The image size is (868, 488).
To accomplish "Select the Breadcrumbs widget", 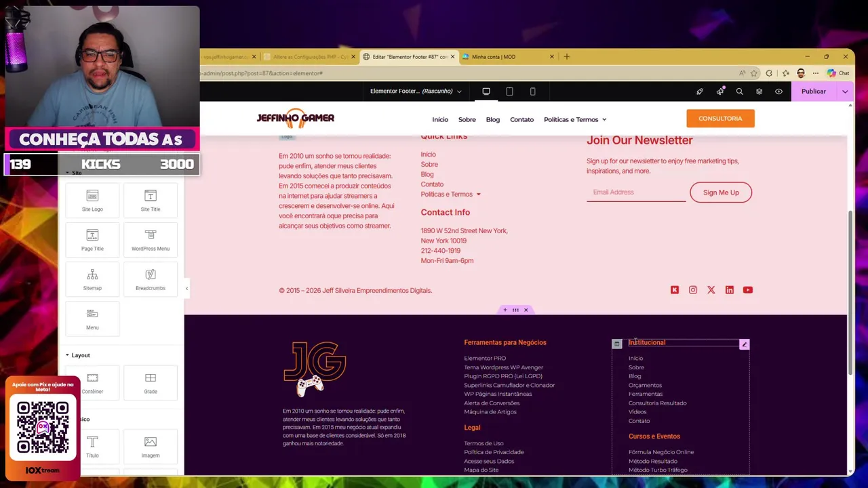I will 151,279.
